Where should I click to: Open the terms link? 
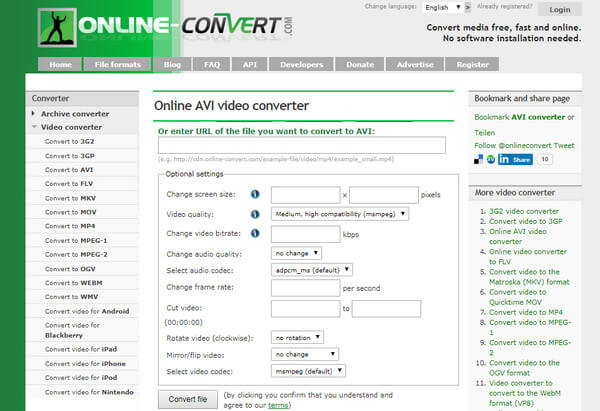tap(278, 405)
